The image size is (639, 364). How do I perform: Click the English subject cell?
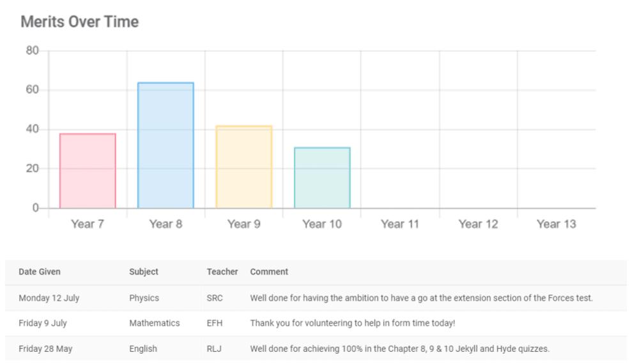point(143,349)
